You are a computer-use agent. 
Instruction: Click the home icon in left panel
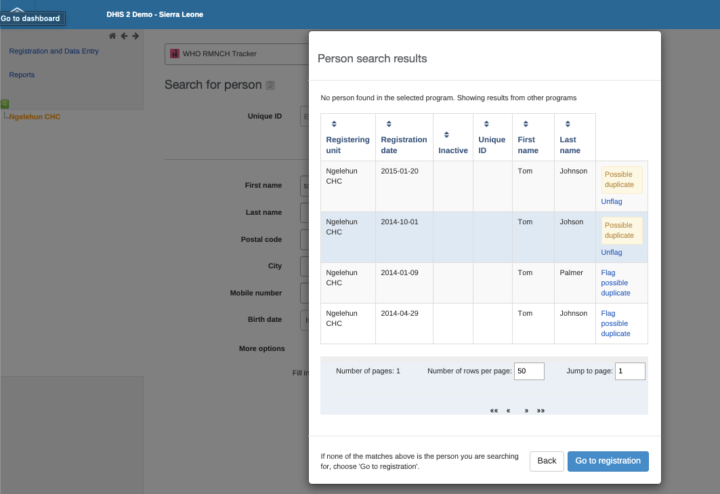pos(112,36)
